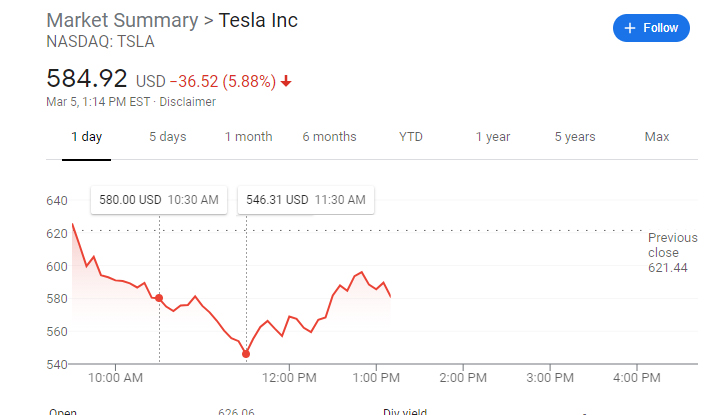Click the 10:30 AM chart marker dot

tap(159, 299)
